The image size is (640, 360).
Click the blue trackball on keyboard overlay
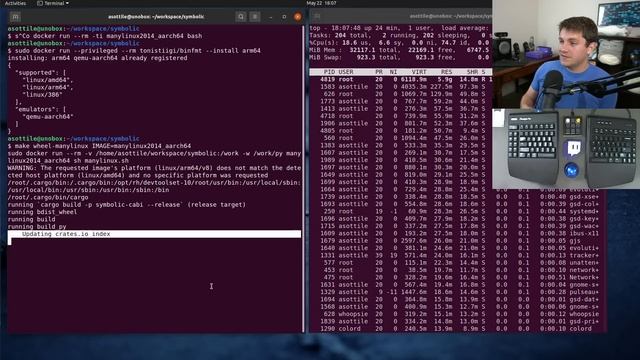pos(571,169)
